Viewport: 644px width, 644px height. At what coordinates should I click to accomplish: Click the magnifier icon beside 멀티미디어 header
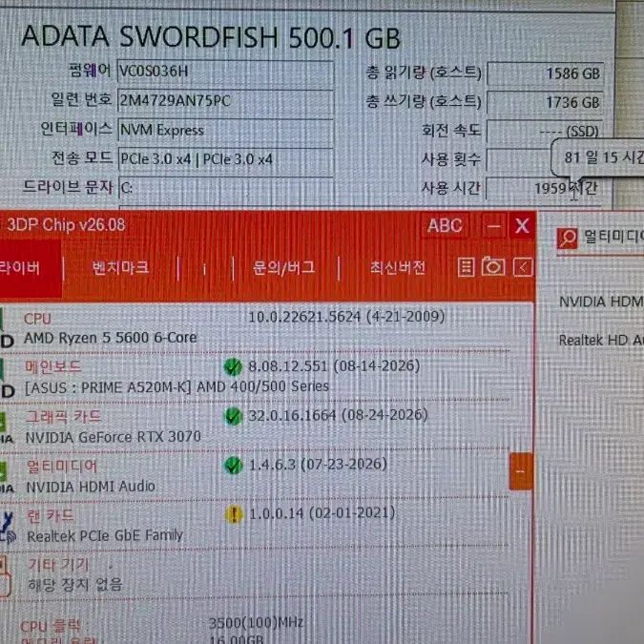click(x=567, y=239)
